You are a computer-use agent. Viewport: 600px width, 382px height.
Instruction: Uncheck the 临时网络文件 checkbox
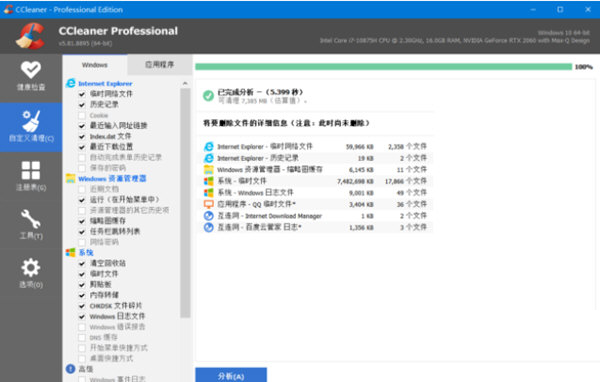pyautogui.click(x=82, y=94)
